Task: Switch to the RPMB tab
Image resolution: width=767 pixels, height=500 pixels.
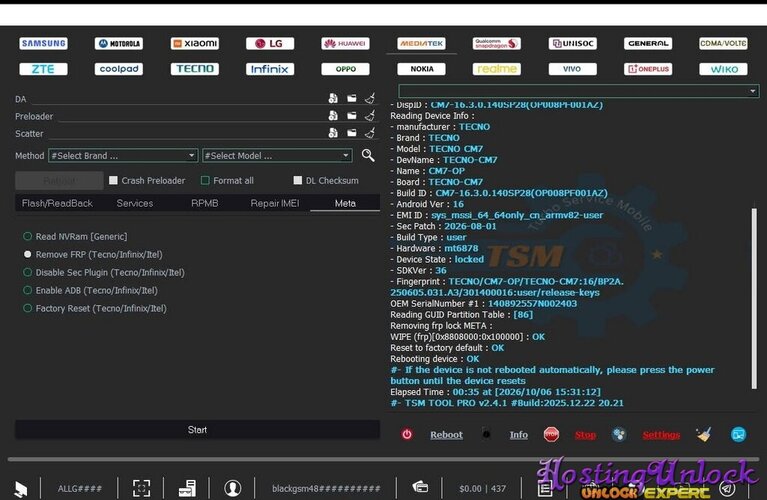Action: click(x=204, y=203)
